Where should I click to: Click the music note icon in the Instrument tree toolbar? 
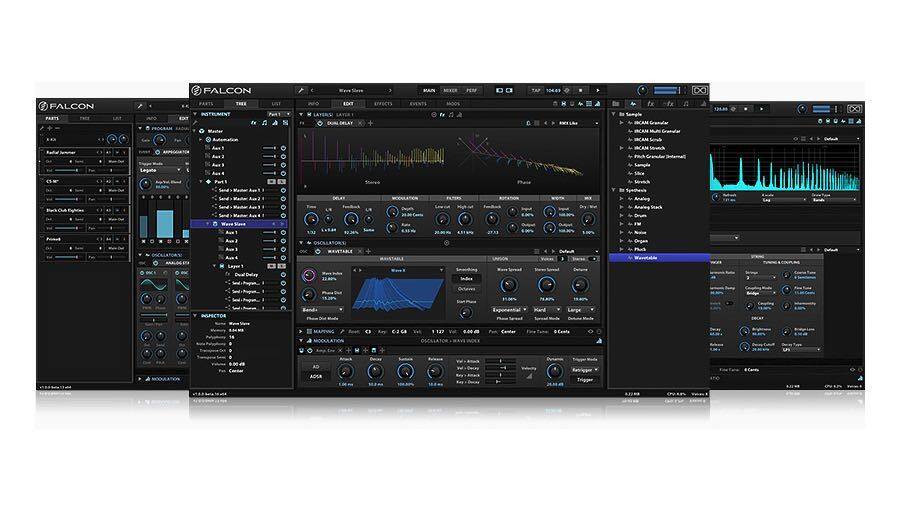pyautogui.click(x=265, y=123)
